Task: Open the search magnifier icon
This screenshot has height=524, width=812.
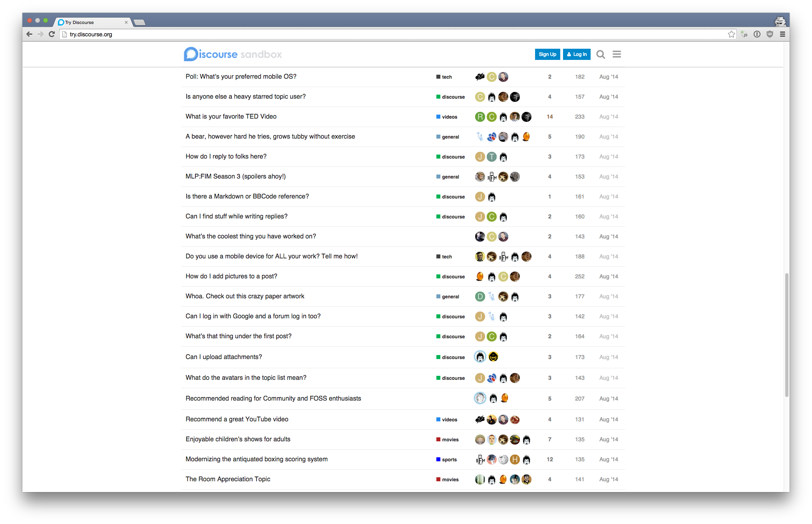Action: pyautogui.click(x=600, y=54)
